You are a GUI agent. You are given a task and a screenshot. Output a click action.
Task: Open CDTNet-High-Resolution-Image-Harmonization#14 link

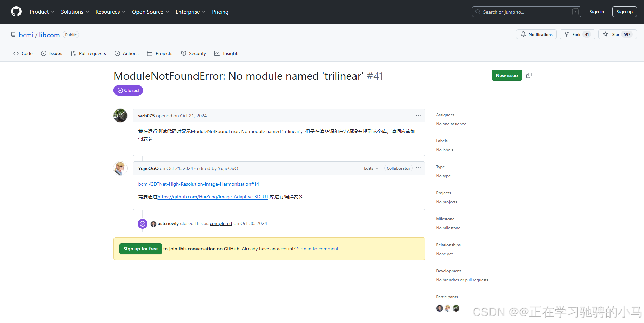click(199, 184)
